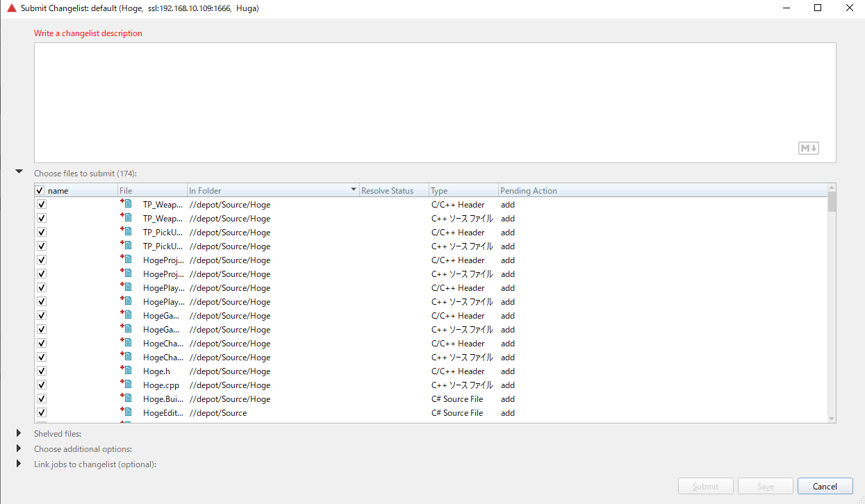This screenshot has height=504, width=865.
Task: Click the 'Write a changelist description' red label
Action: 88,33
